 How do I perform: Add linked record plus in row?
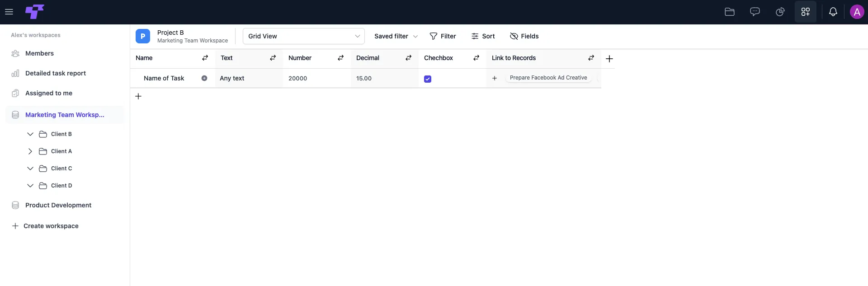point(495,78)
